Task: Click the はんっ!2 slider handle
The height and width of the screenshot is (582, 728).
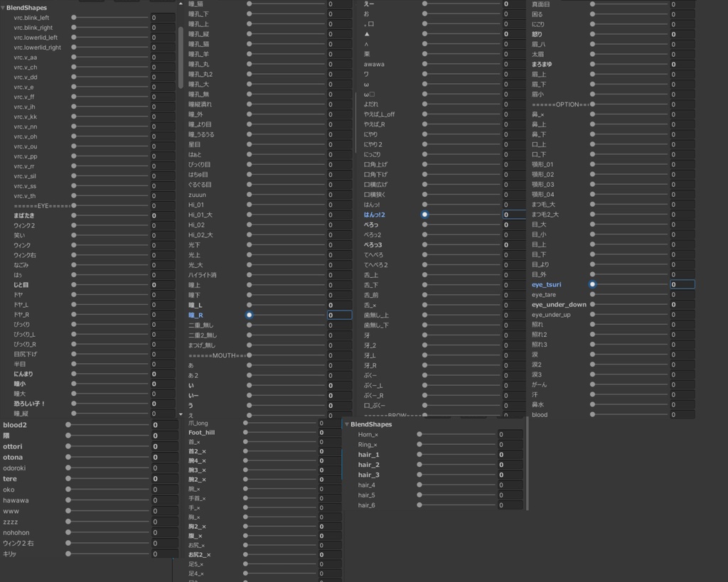Action: point(424,215)
